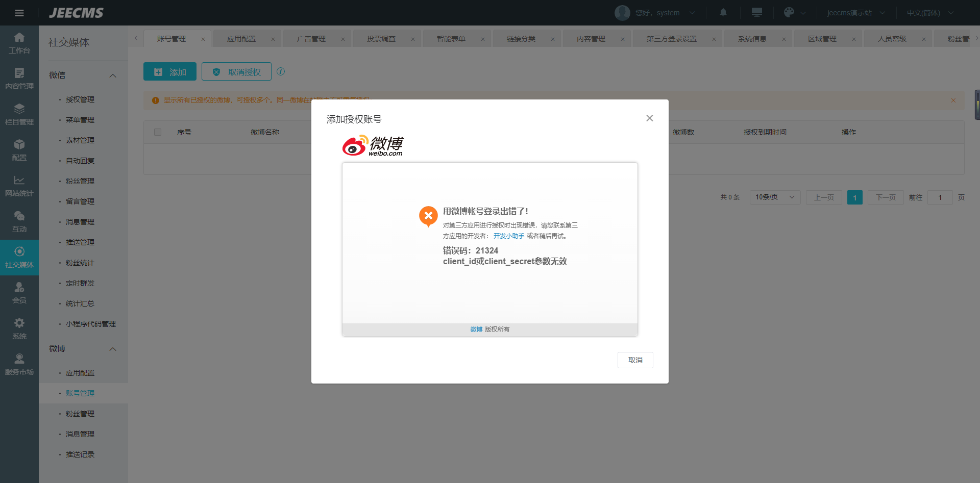Open 菜单管理 in the side menu
980x483 pixels.
80,120
